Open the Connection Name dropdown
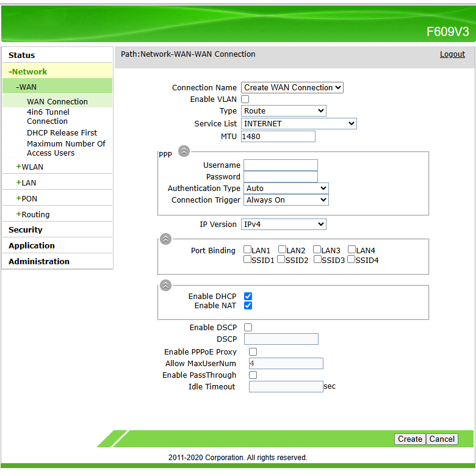Image resolution: width=476 pixels, height=476 pixels. point(292,88)
